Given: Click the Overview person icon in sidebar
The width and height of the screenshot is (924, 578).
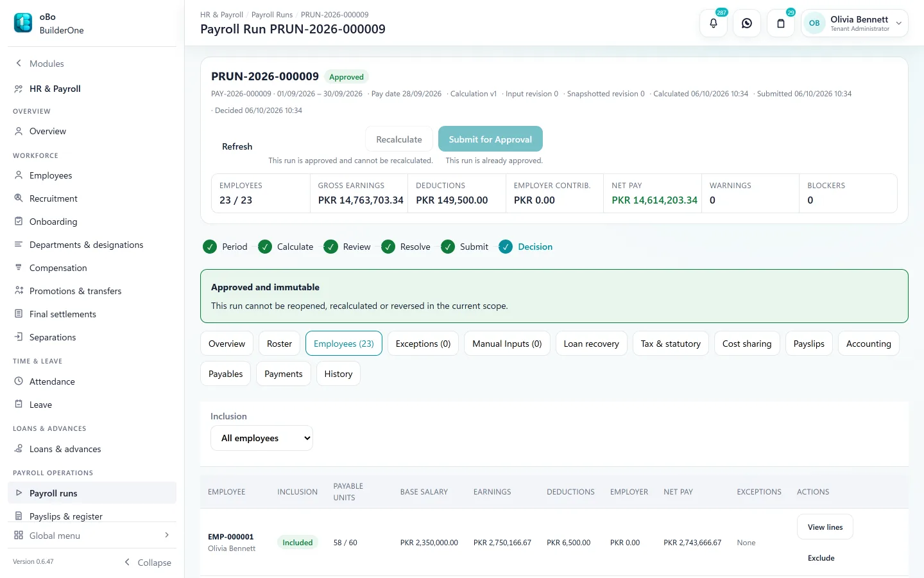Looking at the screenshot, I should click(x=19, y=131).
